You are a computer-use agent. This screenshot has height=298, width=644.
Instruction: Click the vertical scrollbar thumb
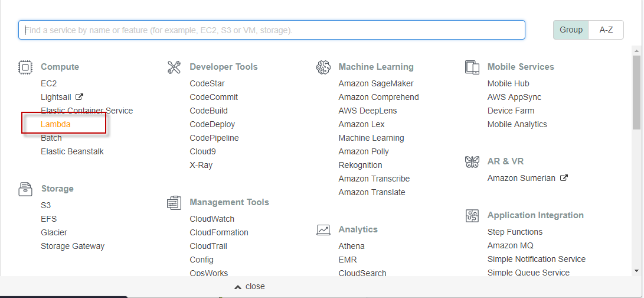636,92
